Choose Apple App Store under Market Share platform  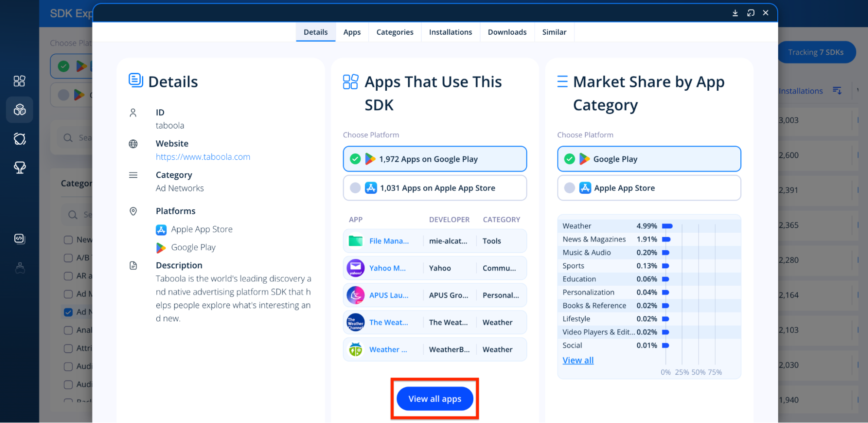(649, 188)
